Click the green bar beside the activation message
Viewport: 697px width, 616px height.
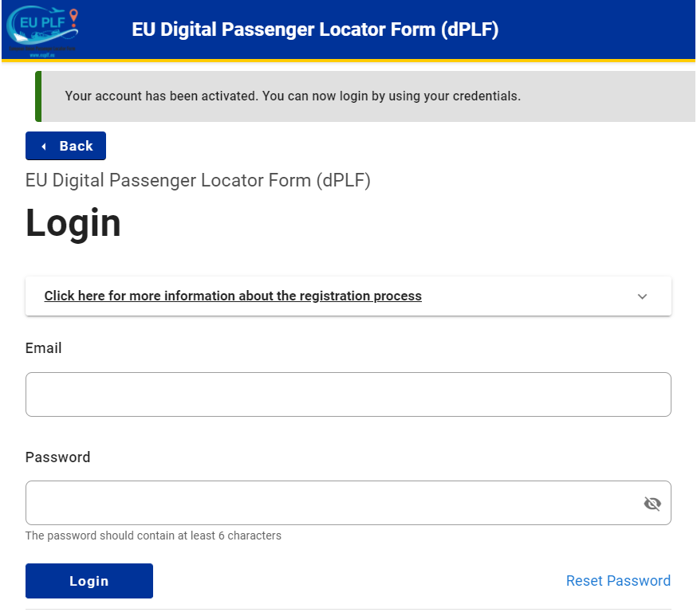click(x=35, y=96)
